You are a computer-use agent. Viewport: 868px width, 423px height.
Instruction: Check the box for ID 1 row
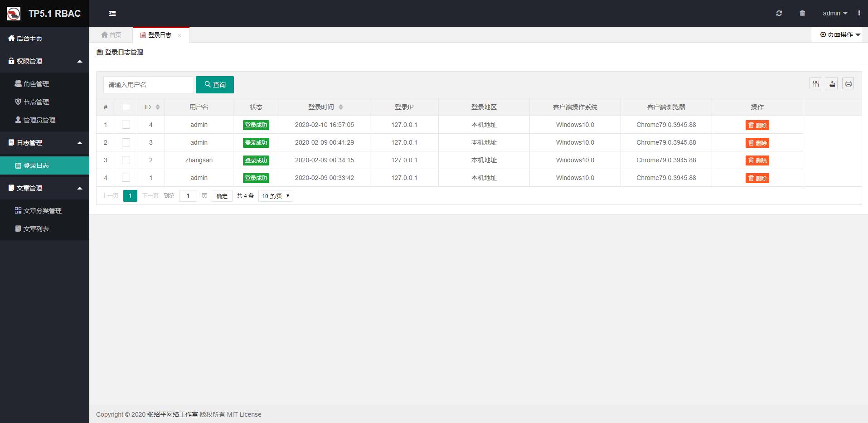click(x=126, y=178)
